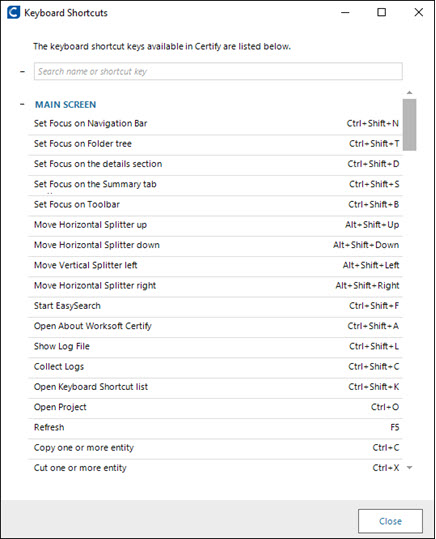The height and width of the screenshot is (539, 436).
Task: Click the scrollbar down arrow
Action: (x=409, y=468)
